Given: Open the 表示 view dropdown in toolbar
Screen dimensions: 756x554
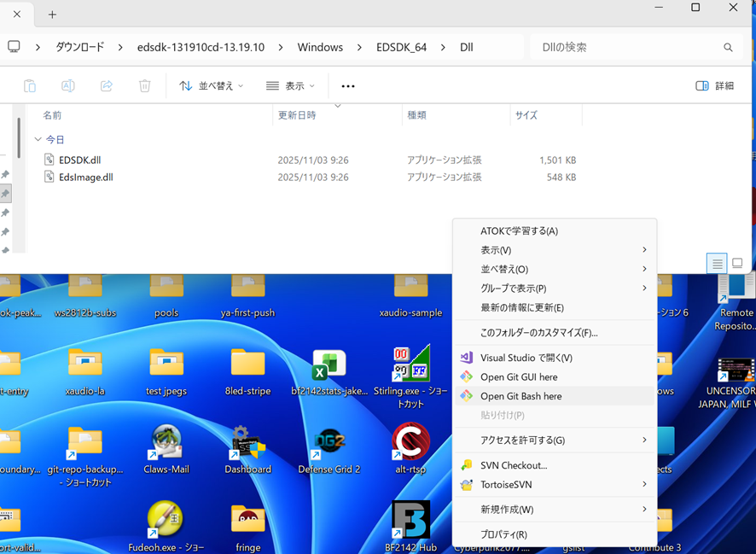Looking at the screenshot, I should coord(290,86).
